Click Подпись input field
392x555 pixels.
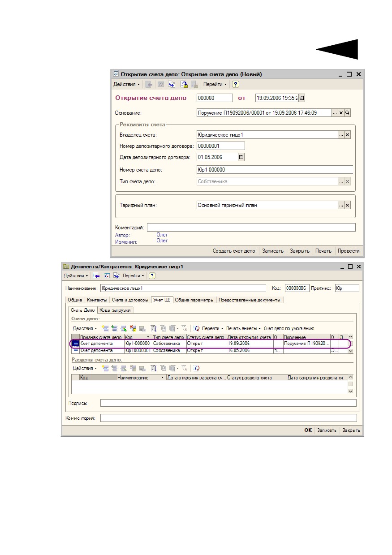228,403
